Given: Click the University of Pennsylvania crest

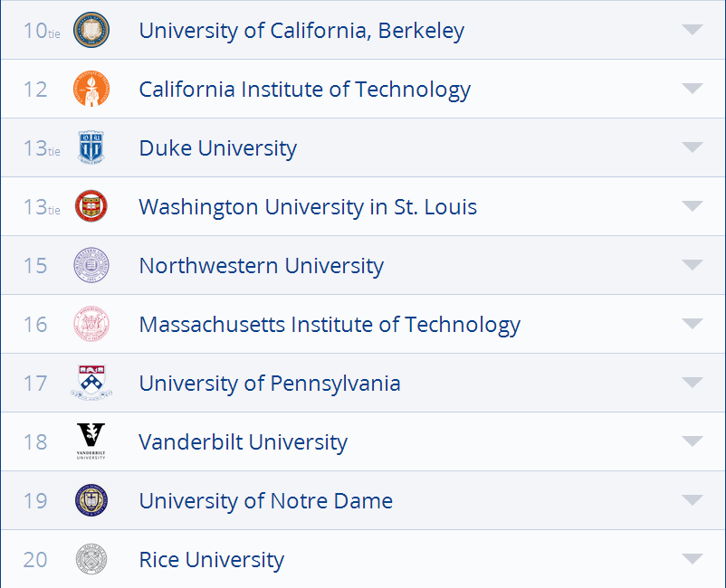Looking at the screenshot, I should pos(91,383).
